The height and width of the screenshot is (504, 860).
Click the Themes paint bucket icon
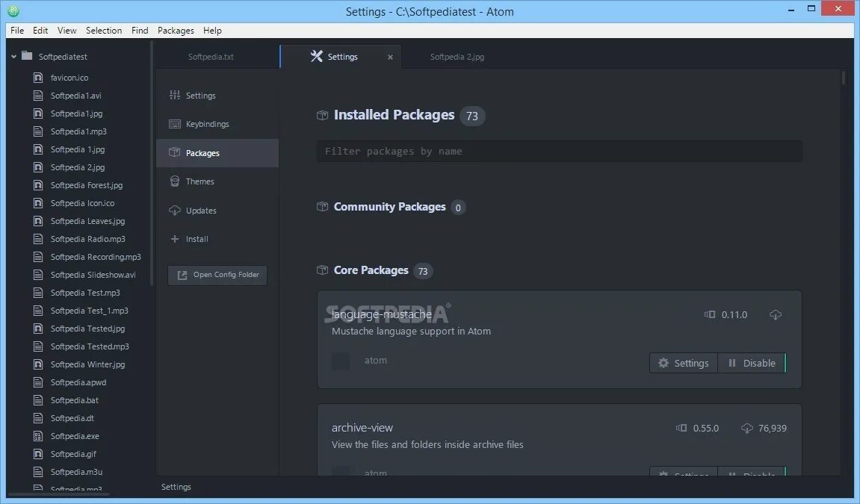(x=174, y=181)
